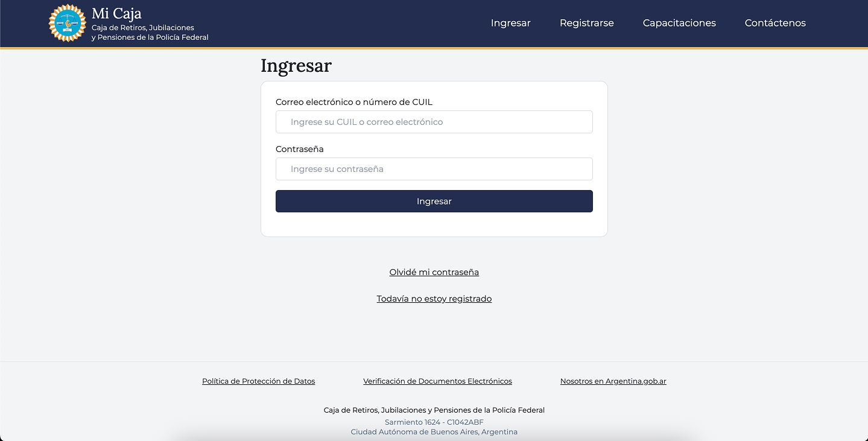Open Registrarse in the top navigation
Image resolution: width=868 pixels, height=441 pixels.
point(586,23)
